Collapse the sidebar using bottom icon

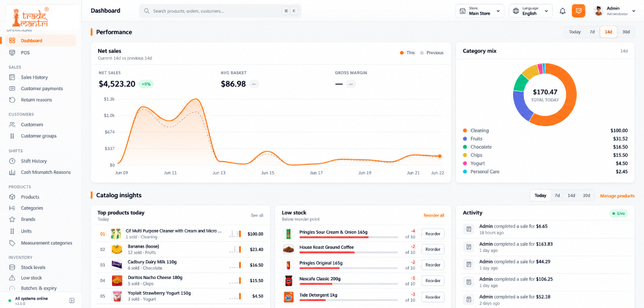(x=72, y=300)
